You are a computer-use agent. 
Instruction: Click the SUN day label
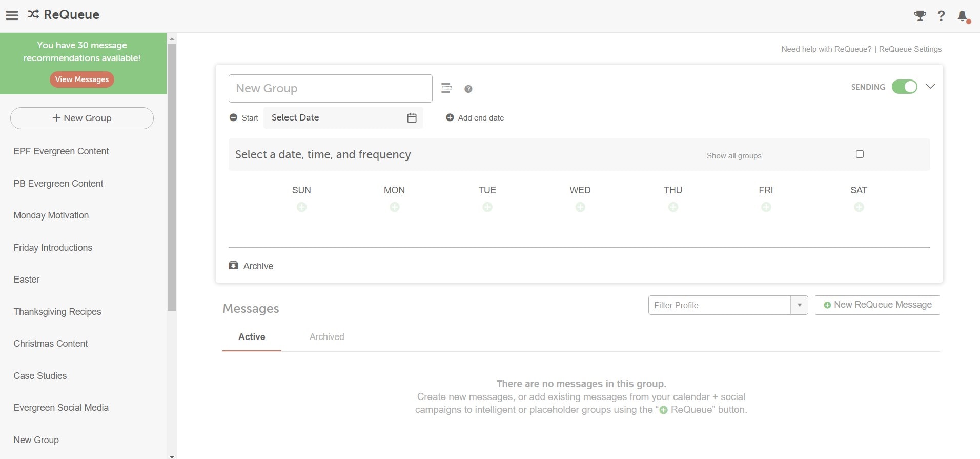click(x=301, y=190)
